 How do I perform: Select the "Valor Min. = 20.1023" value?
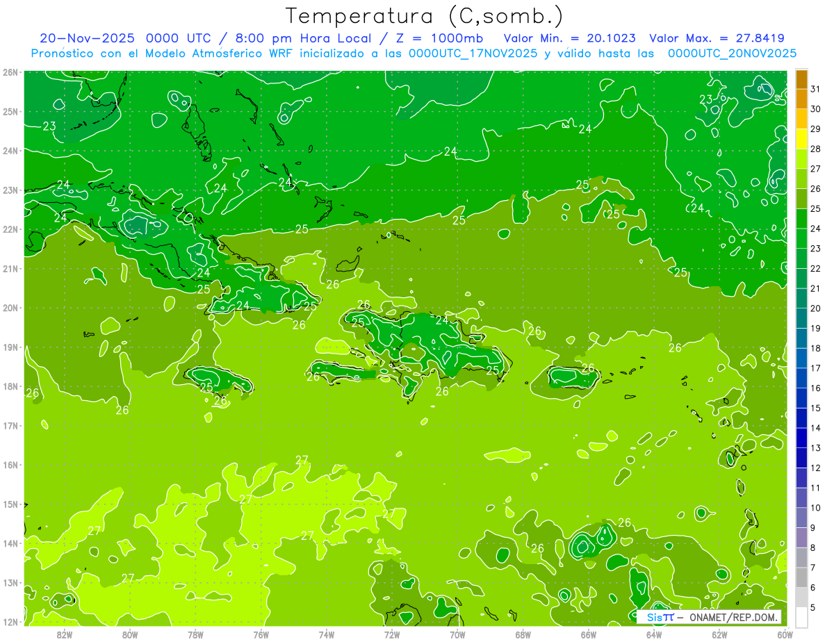pos(569,38)
